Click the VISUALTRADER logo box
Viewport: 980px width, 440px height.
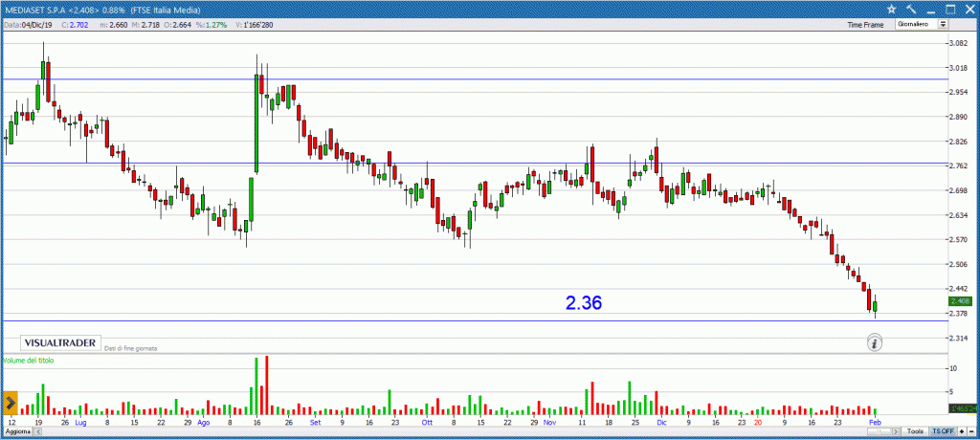click(x=61, y=342)
